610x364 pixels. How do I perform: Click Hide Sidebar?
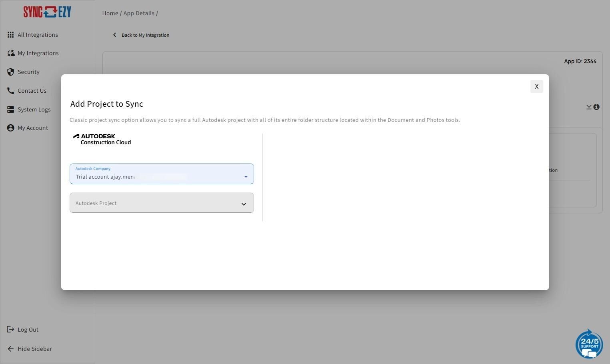coord(35,349)
